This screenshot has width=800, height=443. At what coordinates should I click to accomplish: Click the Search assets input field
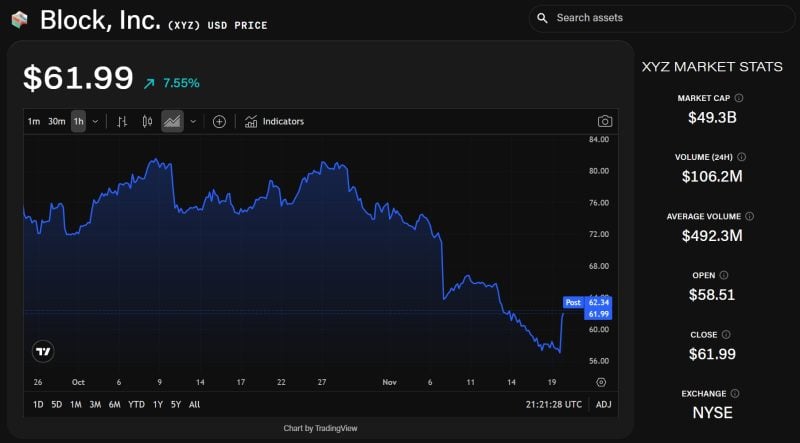click(x=660, y=18)
